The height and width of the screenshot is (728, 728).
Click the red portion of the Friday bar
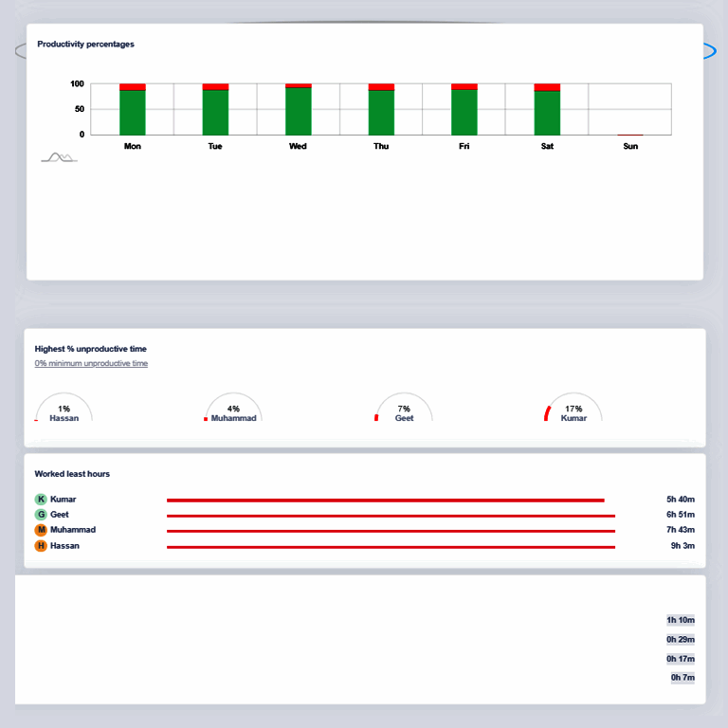[x=464, y=87]
